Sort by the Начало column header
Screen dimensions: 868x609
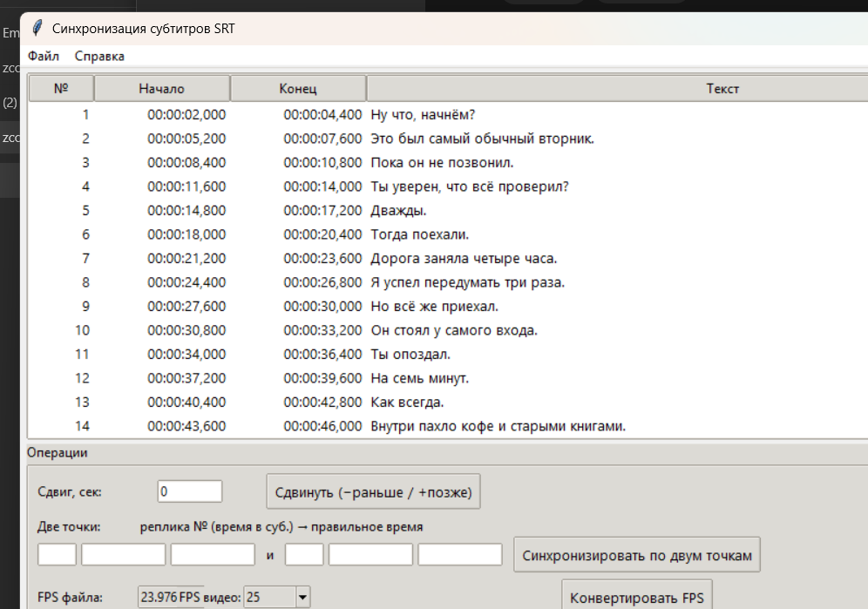tap(161, 89)
